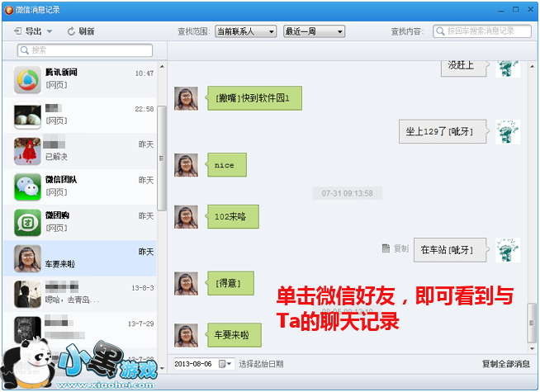Viewport: 540px width, 392px height.
Task: Click the export icon beside 导出
Action: pos(17,31)
